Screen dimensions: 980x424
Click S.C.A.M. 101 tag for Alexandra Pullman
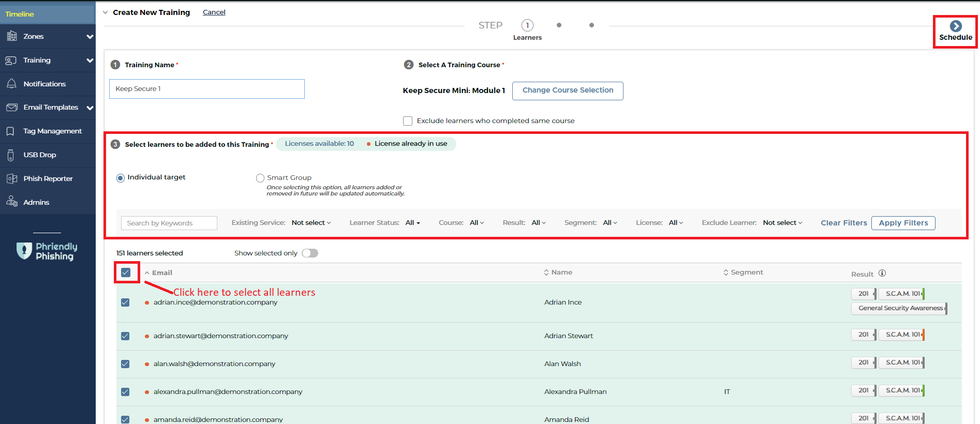902,390
